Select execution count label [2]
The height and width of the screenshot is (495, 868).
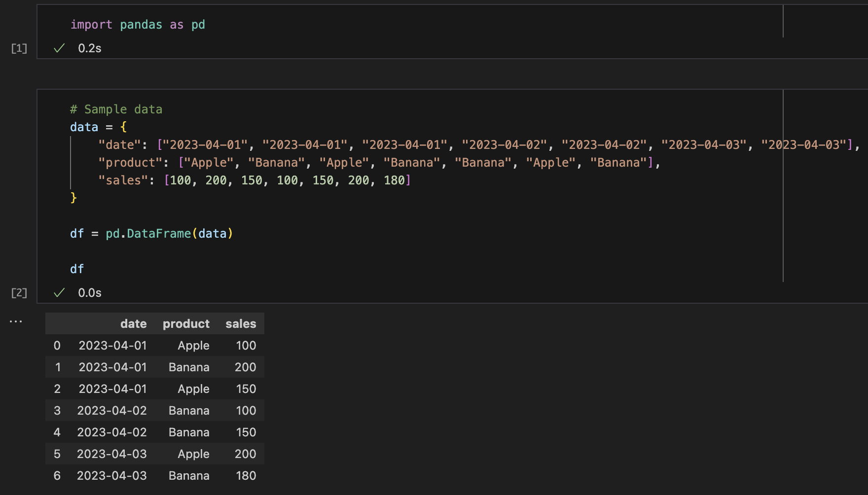tap(19, 293)
